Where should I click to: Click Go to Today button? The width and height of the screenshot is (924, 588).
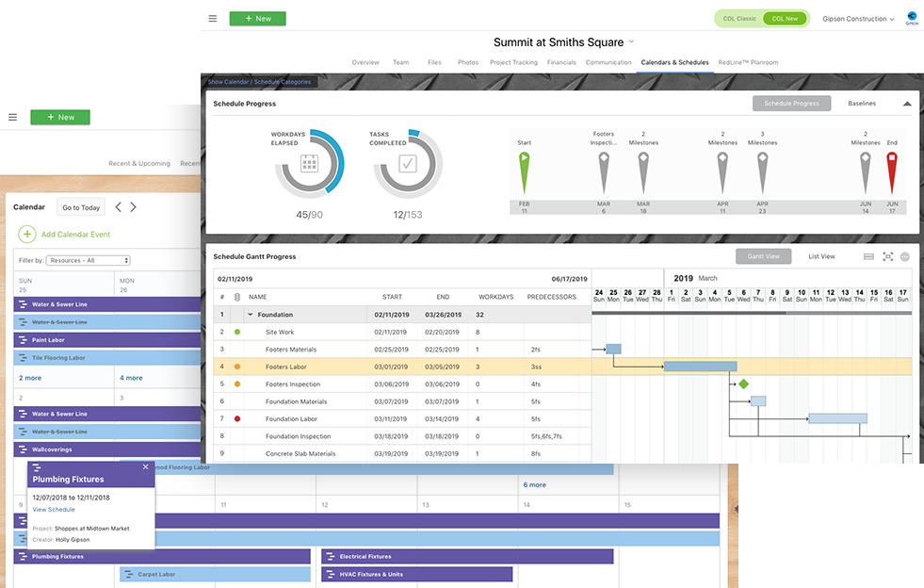[81, 207]
